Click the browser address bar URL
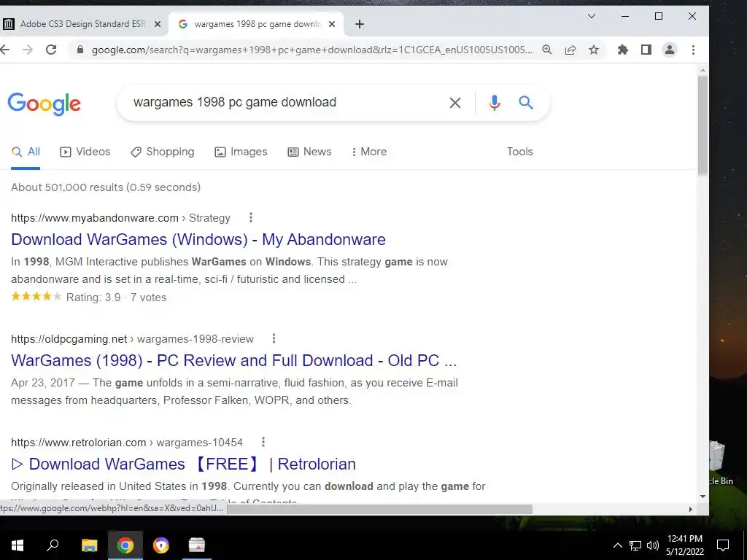Image resolution: width=747 pixels, height=560 pixels. pyautogui.click(x=312, y=50)
